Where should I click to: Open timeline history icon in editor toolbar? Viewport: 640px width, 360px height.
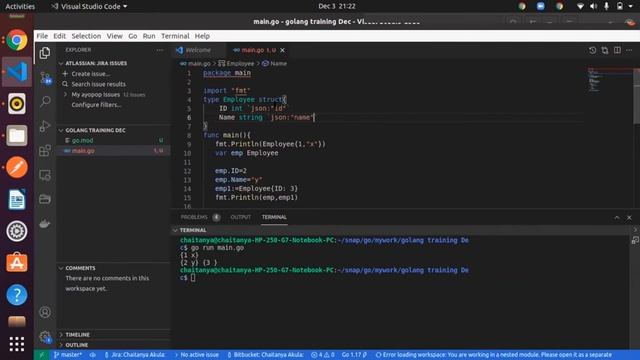[592, 50]
